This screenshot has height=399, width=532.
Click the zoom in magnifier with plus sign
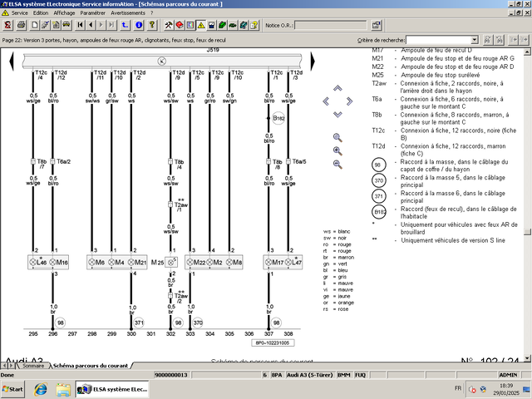click(x=337, y=150)
